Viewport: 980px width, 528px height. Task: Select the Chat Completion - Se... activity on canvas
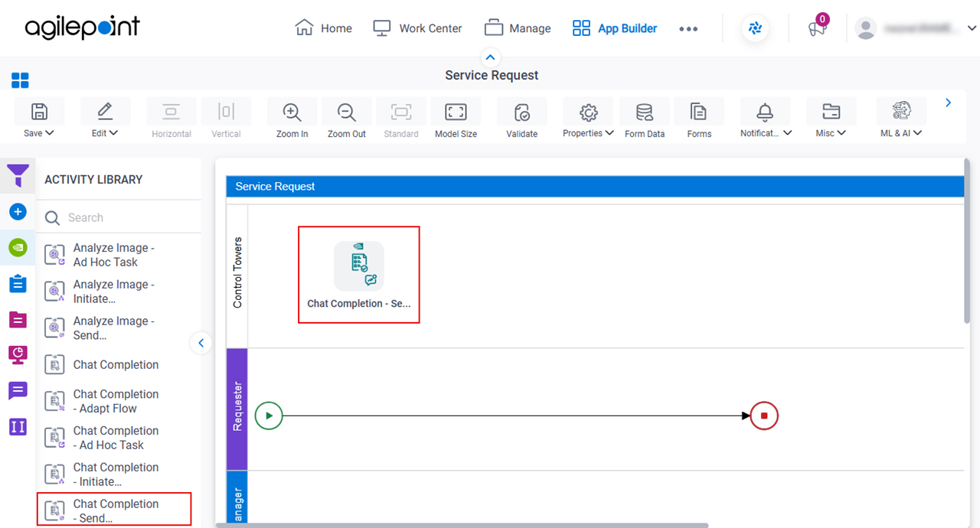click(359, 275)
